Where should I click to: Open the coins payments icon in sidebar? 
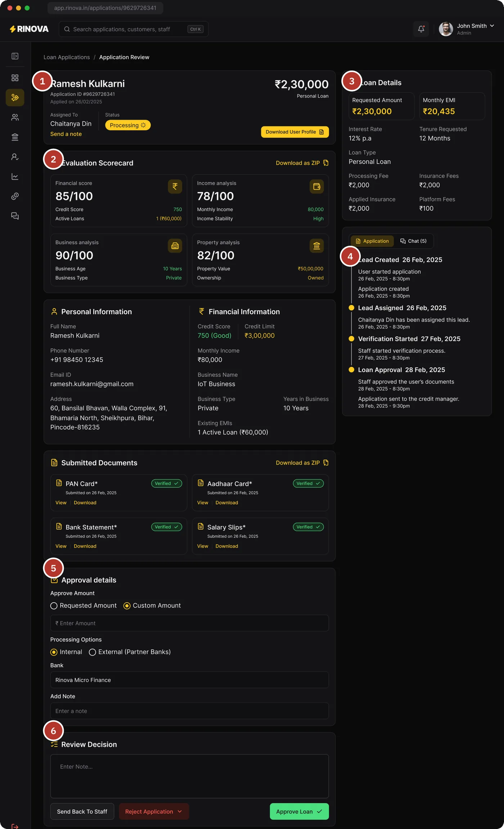15,196
